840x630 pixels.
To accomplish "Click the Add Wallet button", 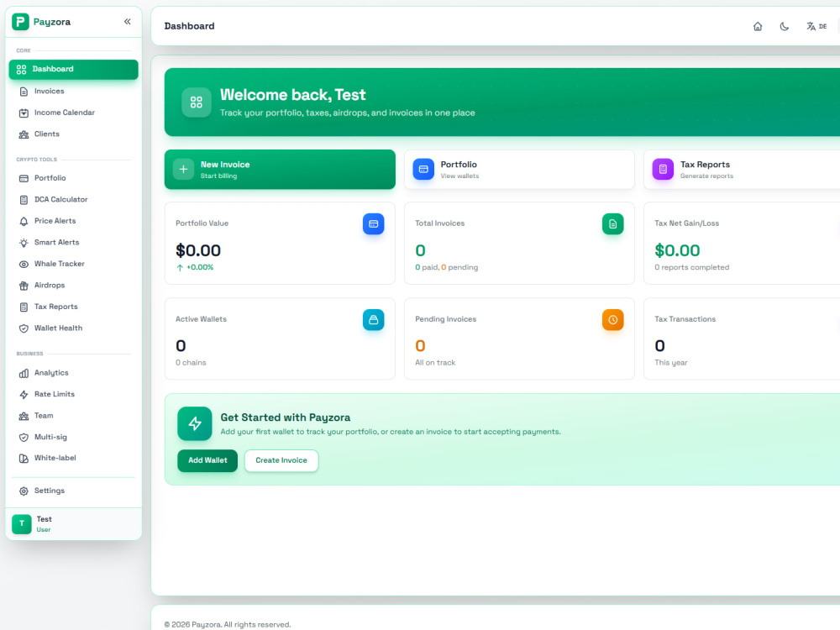I will pyautogui.click(x=207, y=460).
